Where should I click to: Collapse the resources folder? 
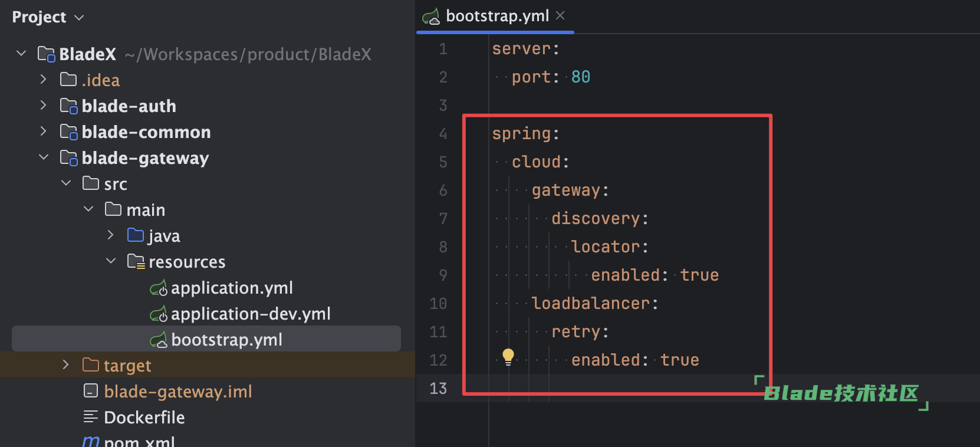coord(111,261)
